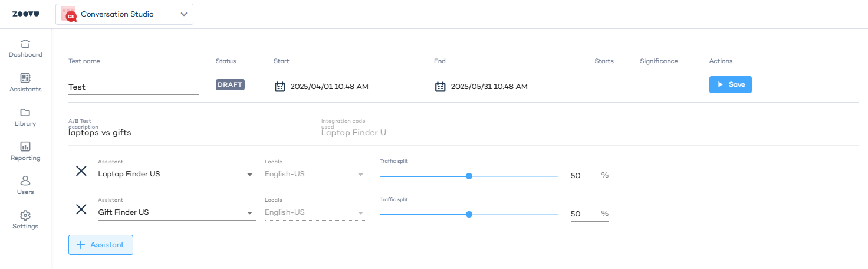The image size is (868, 269).
Task: Open the Users page
Action: (x=25, y=185)
